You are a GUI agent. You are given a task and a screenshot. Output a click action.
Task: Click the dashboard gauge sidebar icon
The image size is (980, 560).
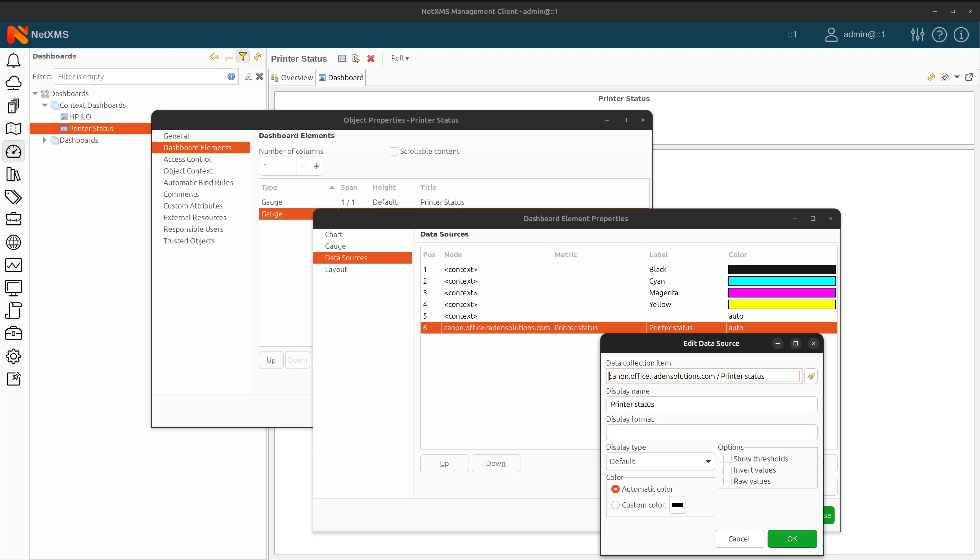(x=14, y=152)
